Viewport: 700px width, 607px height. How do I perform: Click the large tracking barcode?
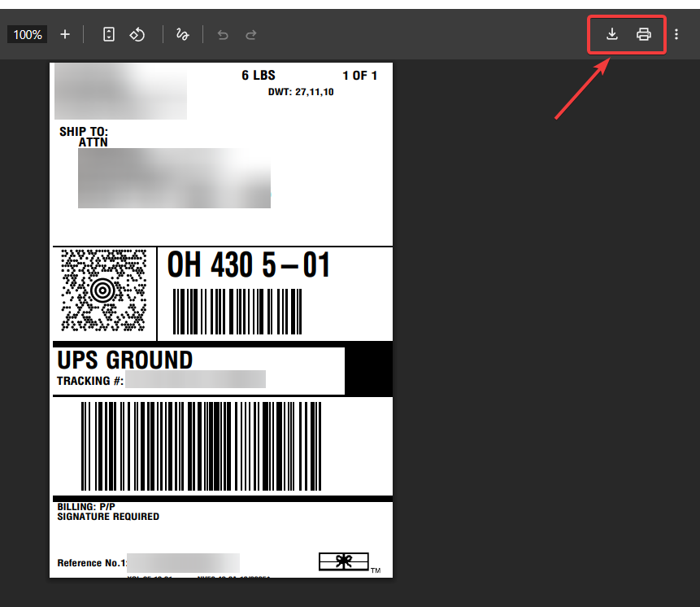coord(201,446)
